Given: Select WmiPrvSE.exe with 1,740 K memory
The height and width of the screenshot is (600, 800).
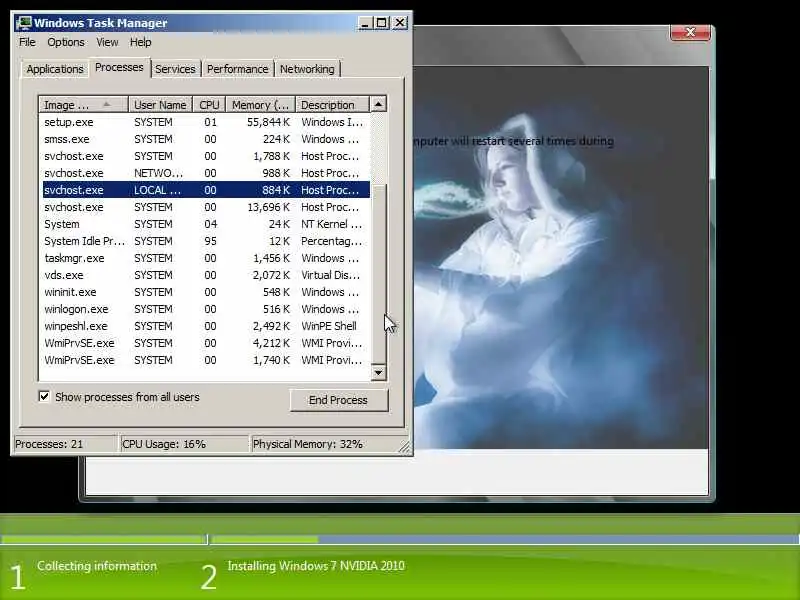Looking at the screenshot, I should click(206, 360).
